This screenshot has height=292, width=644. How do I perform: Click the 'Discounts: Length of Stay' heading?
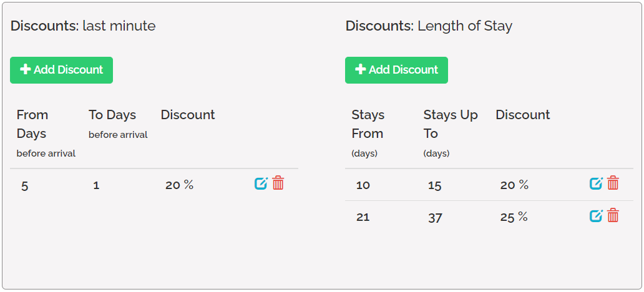coord(429,26)
